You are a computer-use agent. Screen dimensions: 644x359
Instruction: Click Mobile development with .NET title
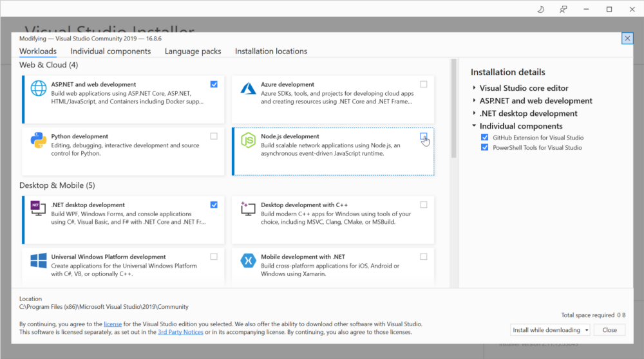coord(303,257)
